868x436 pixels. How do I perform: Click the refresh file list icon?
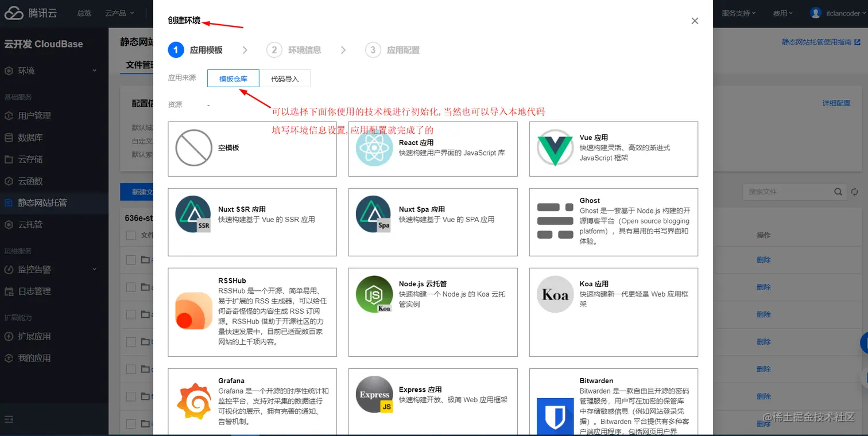854,192
